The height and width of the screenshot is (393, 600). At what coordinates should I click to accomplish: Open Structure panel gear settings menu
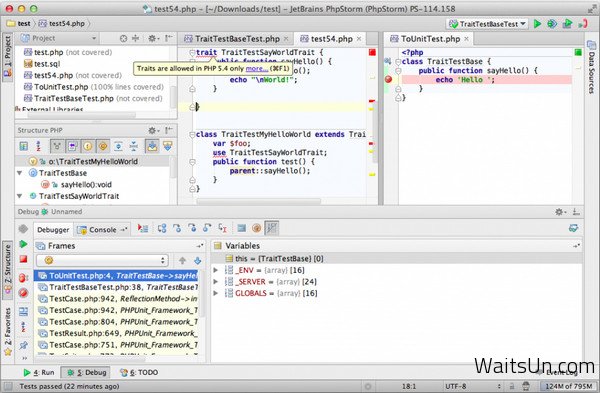(153, 130)
